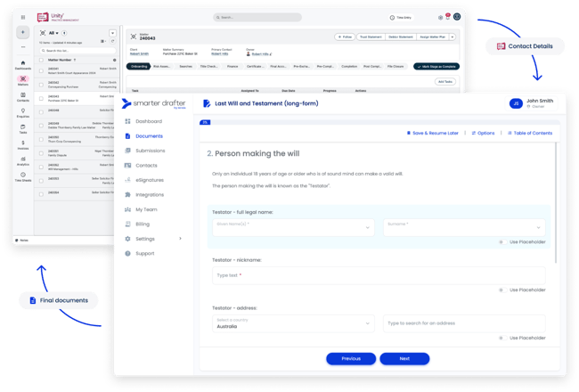
Task: Open Dashboards in the Unity sidebar
Action: click(24, 62)
